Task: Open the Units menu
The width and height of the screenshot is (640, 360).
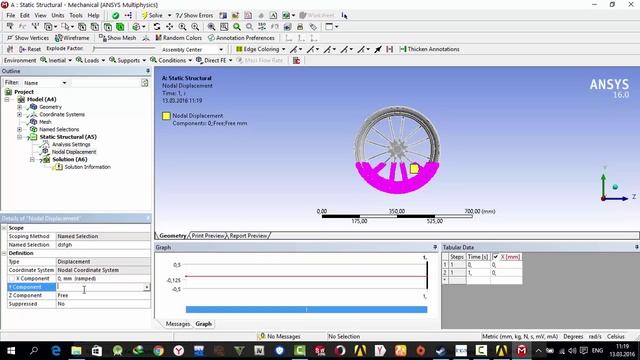Action: [x=58, y=16]
